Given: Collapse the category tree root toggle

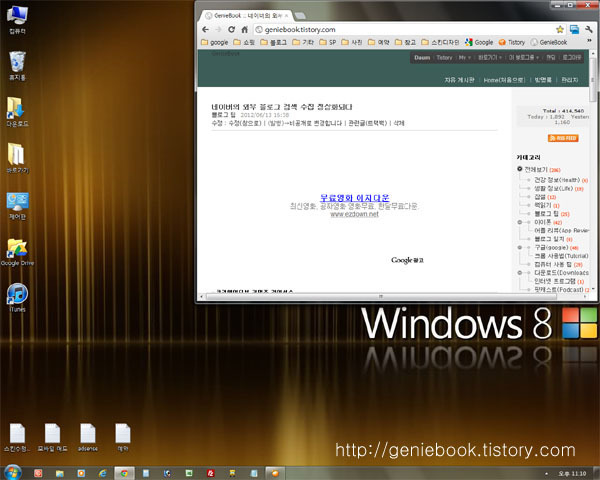Looking at the screenshot, I should pos(520,169).
